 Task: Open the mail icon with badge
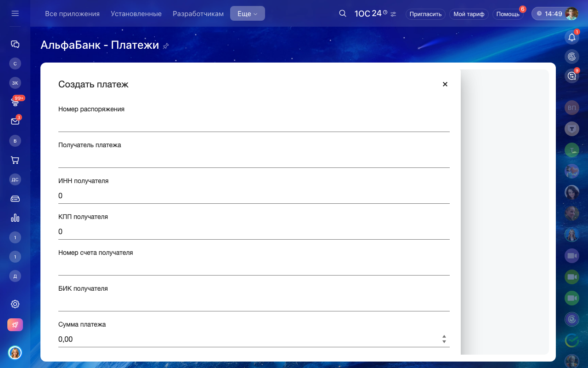tap(15, 121)
